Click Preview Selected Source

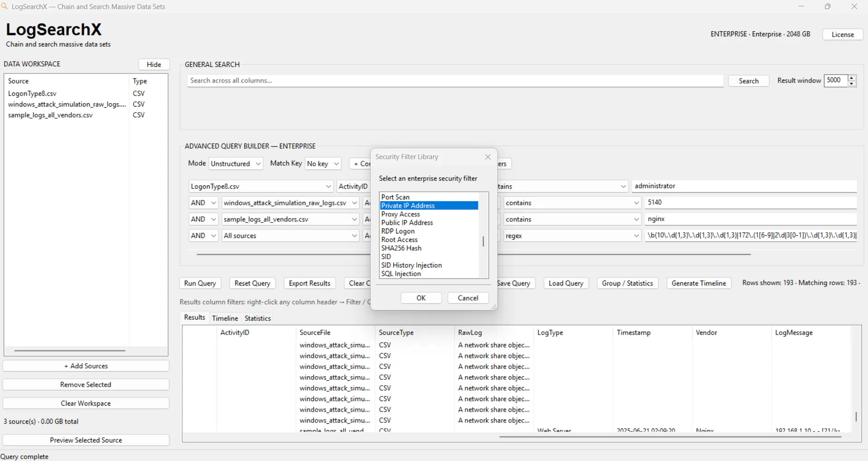tap(86, 440)
